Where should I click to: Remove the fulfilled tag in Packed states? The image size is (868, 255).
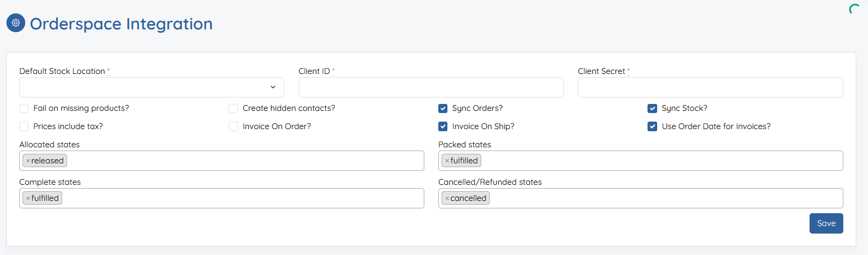447,161
